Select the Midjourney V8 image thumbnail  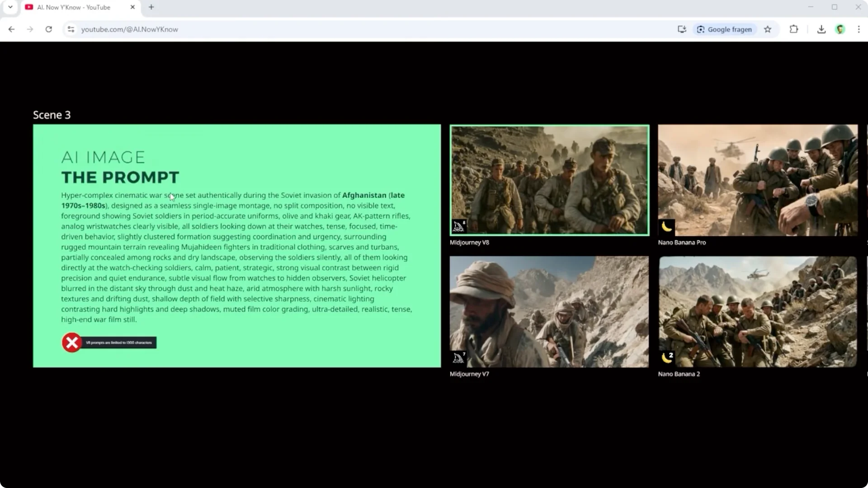(549, 180)
